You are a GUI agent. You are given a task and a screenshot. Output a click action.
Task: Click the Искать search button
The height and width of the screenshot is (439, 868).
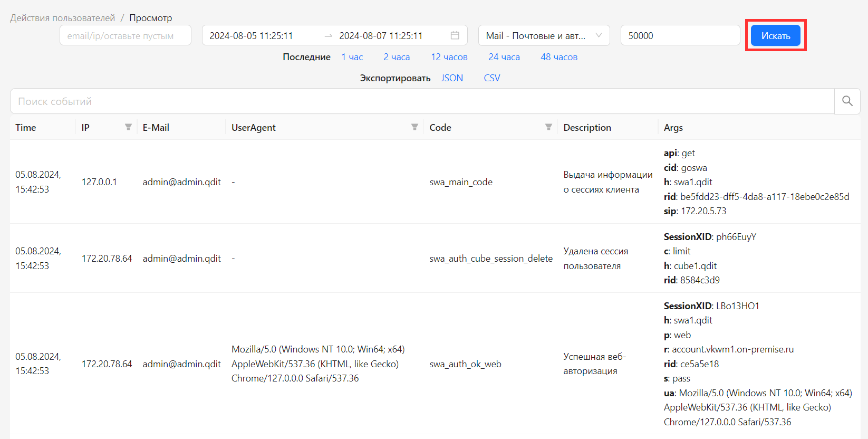click(x=775, y=35)
